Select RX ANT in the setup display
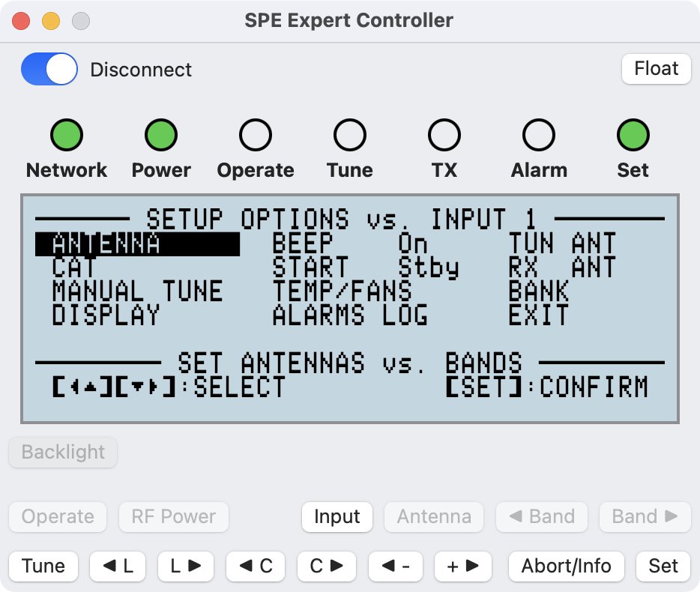700x592 pixels. click(563, 268)
